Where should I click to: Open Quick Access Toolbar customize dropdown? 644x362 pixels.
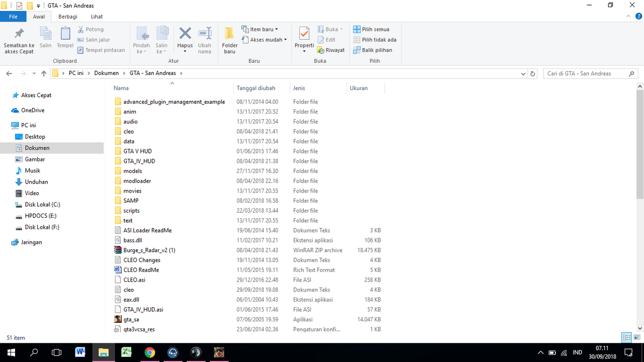[39, 6]
